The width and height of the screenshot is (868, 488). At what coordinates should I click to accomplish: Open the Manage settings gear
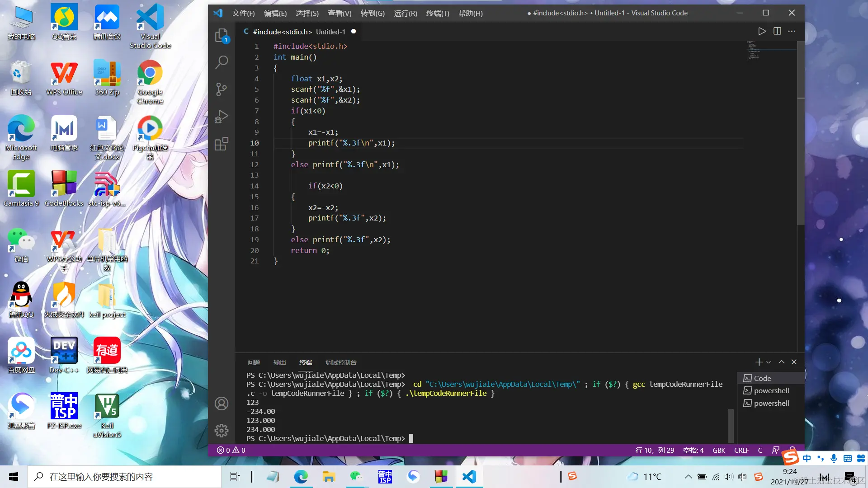click(x=221, y=430)
